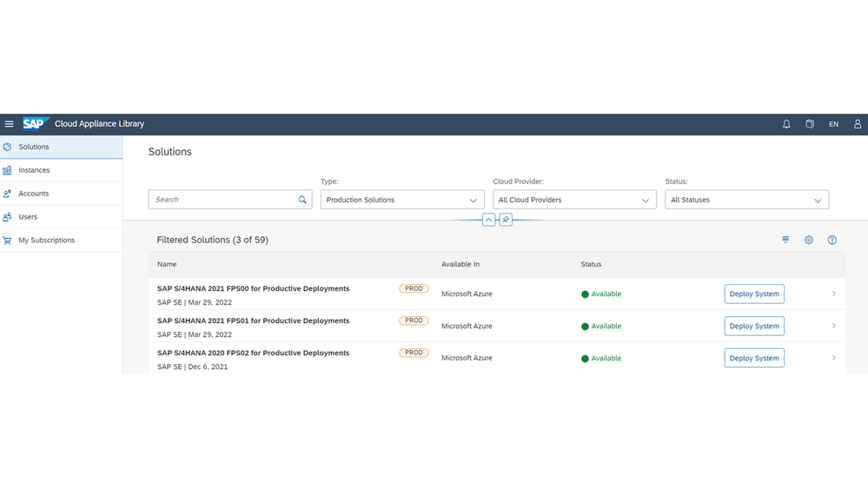The height and width of the screenshot is (488, 868).
Task: Open table settings gear icon
Action: [x=809, y=240]
